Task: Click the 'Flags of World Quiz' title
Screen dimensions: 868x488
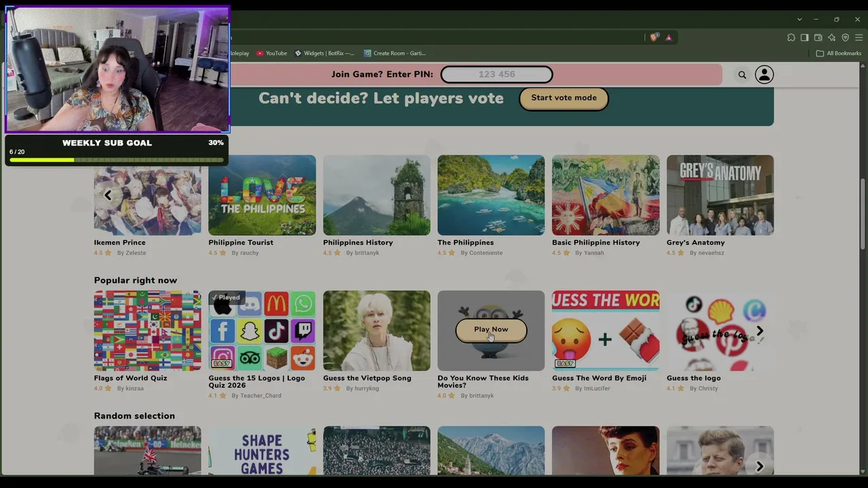Action: [x=131, y=378]
